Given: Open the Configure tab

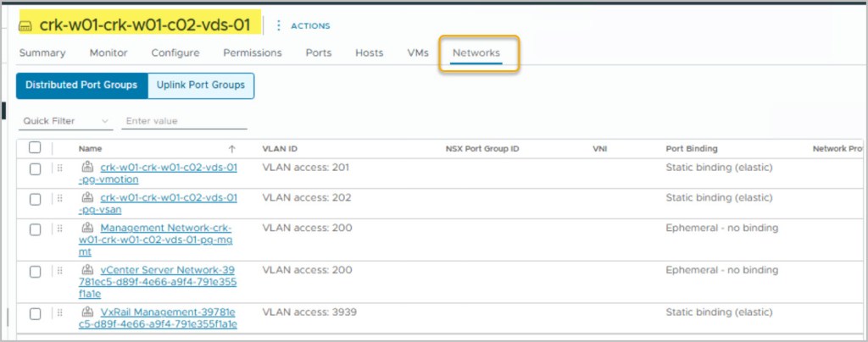Looking at the screenshot, I should point(175,52).
